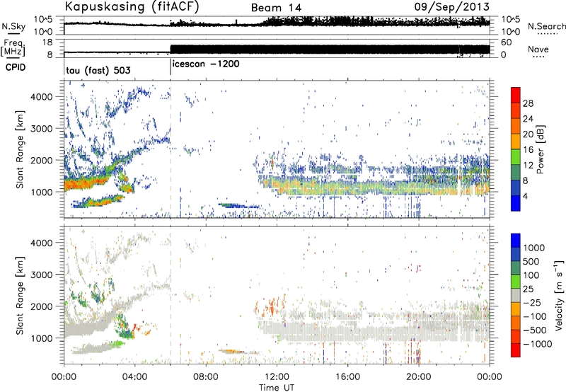Click the '2000' tick in the velocity panel
Image resolution: width=566 pixels, height=392 pixels.
[x=42, y=306]
